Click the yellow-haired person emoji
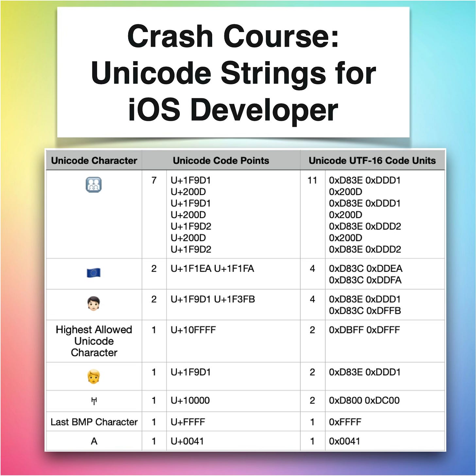 tap(93, 377)
